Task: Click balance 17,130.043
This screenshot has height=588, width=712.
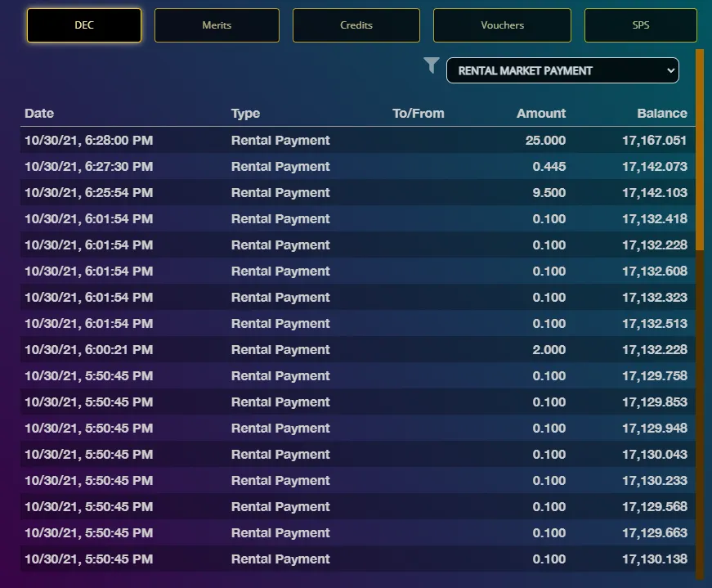Action: [x=654, y=455]
